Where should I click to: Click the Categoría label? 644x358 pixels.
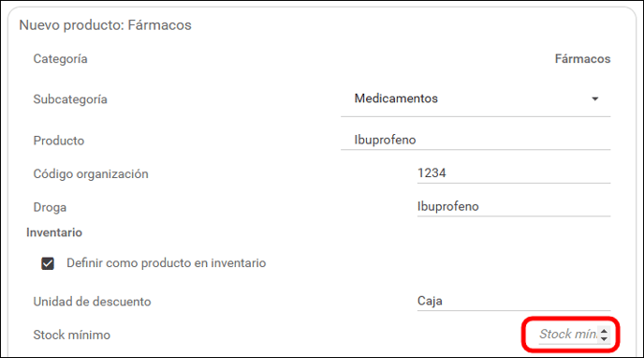(x=60, y=59)
